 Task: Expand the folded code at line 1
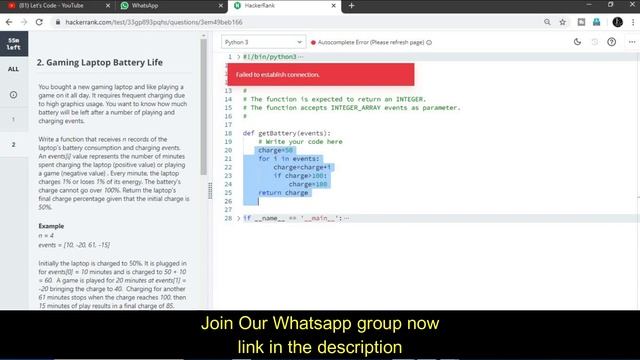pos(239,57)
